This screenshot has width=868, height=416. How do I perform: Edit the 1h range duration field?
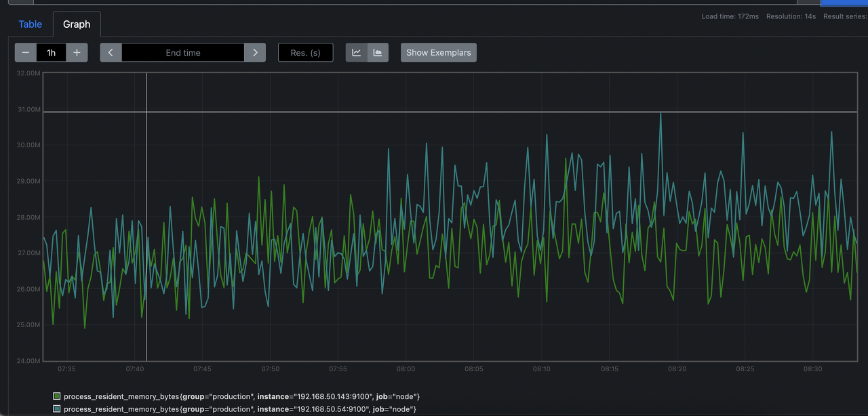(52, 52)
